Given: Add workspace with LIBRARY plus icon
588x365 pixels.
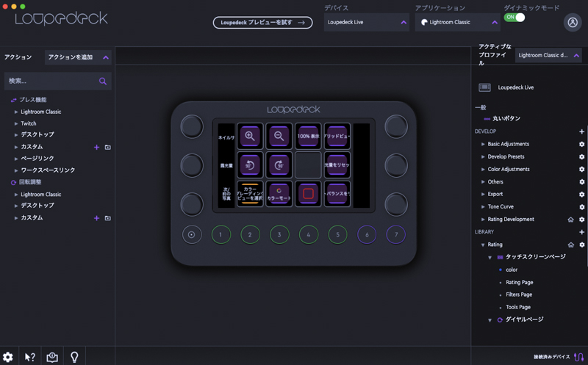Looking at the screenshot, I should pos(581,232).
